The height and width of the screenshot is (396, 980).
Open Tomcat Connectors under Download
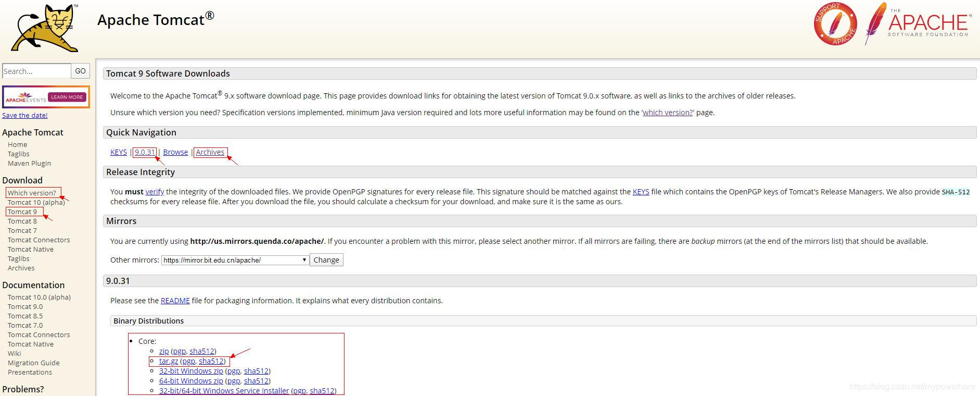click(39, 240)
